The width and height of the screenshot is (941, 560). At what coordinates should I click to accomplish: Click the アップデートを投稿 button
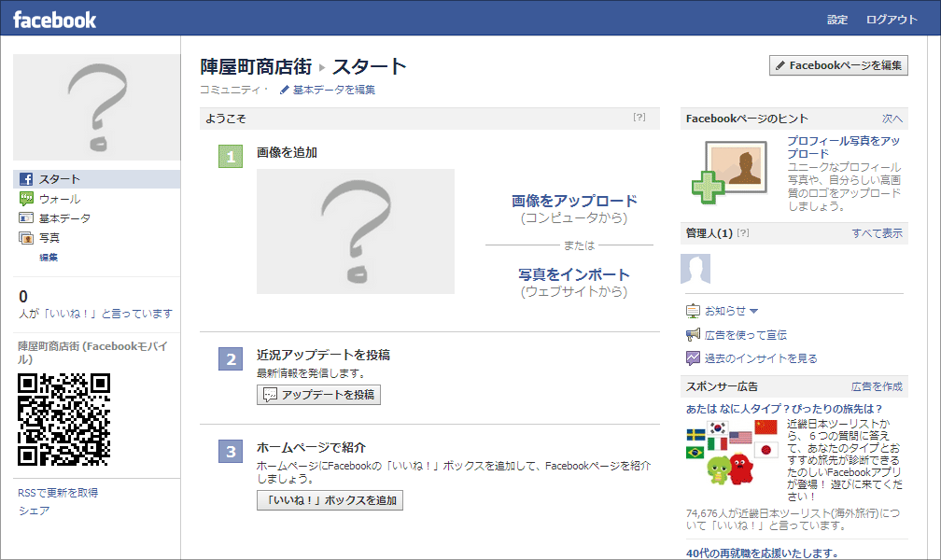coord(318,395)
